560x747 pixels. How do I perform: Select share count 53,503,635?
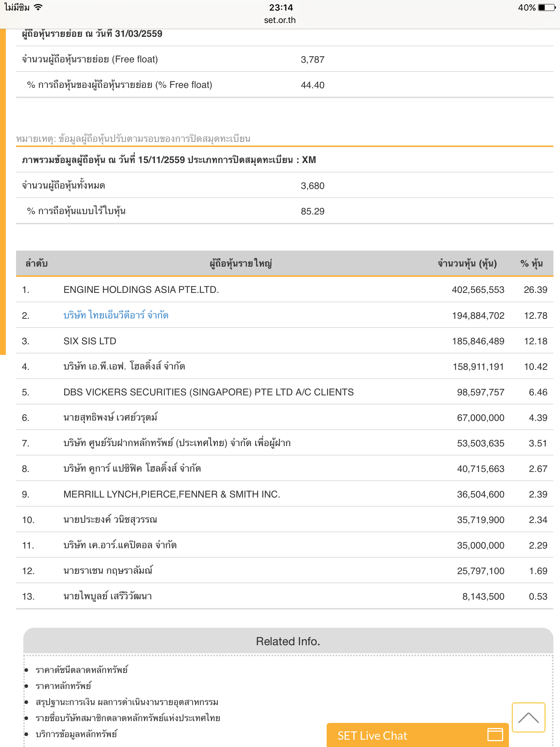481,443
